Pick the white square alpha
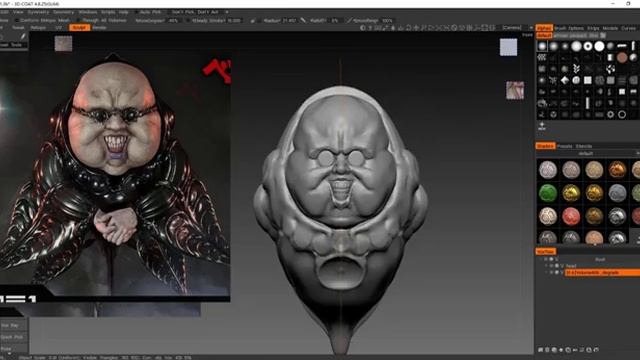 (x=588, y=80)
